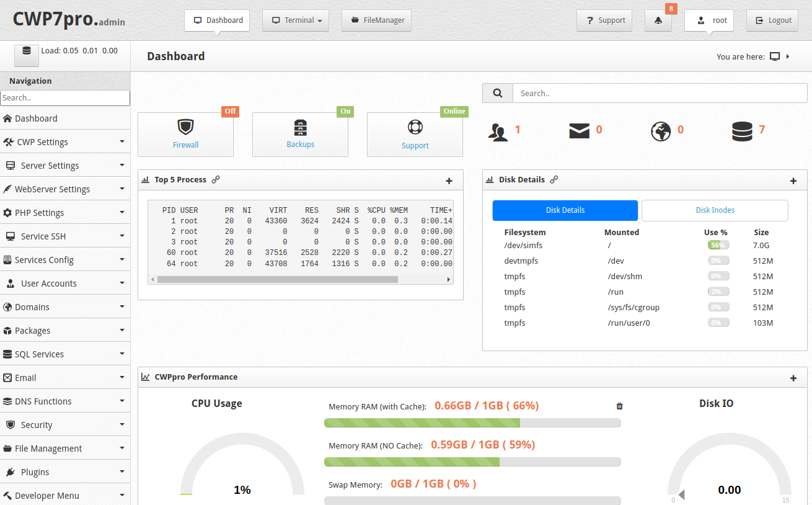Viewport: 812px width, 505px height.
Task: Click the /run/user/0 mount cell
Action: point(629,323)
